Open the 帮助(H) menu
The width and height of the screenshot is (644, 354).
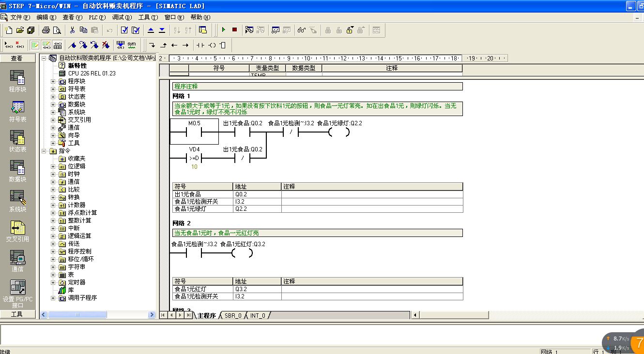point(200,17)
